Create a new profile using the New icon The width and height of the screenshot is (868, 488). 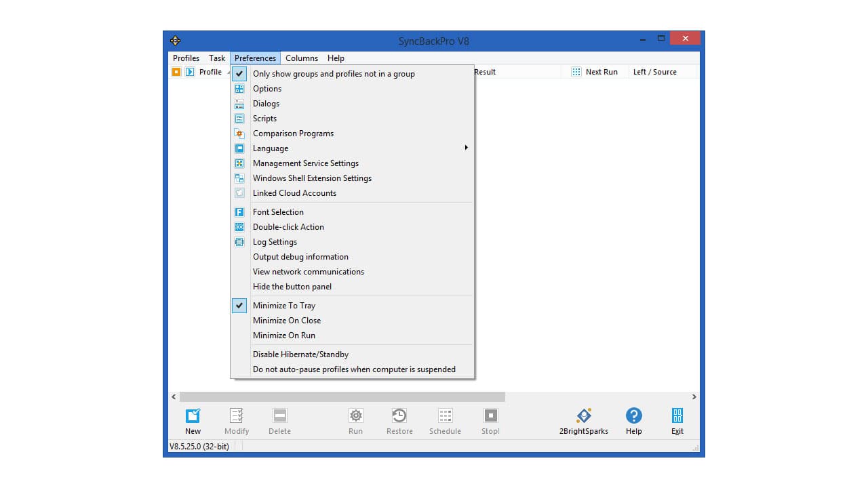coord(193,419)
